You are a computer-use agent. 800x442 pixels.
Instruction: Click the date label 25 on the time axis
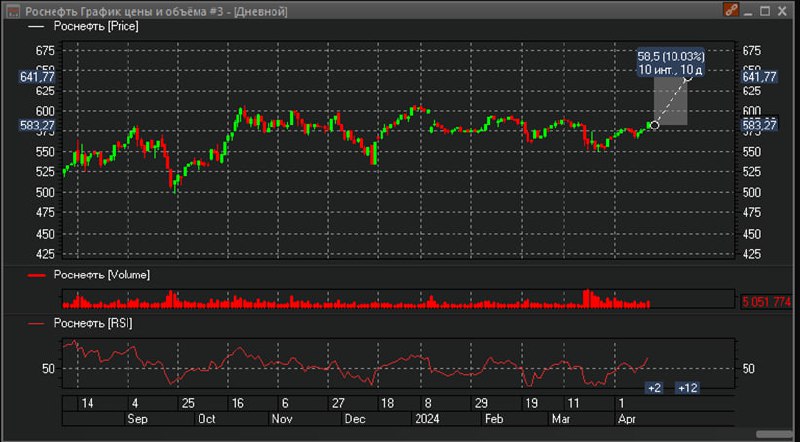point(188,403)
